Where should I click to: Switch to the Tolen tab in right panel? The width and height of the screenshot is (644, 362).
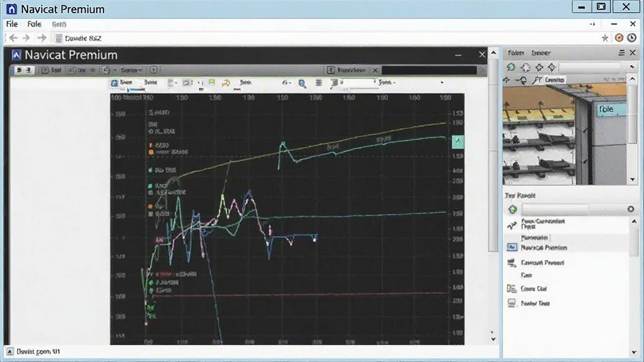516,53
